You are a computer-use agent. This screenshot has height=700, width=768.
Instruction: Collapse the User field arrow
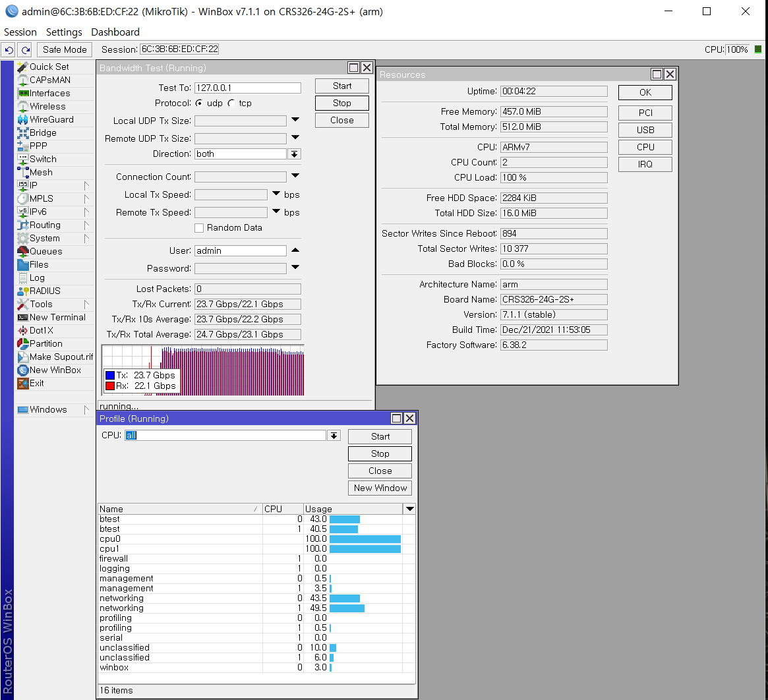(x=295, y=250)
